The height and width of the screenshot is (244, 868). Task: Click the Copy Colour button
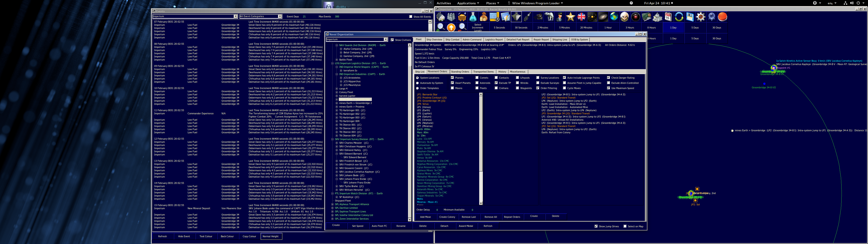pyautogui.click(x=249, y=236)
